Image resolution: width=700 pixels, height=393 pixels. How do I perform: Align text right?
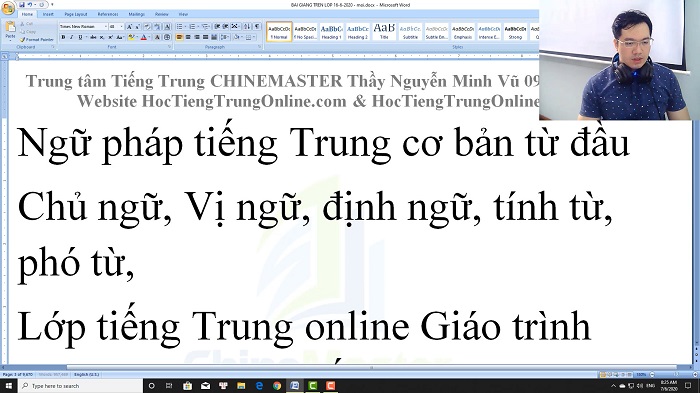click(197, 38)
